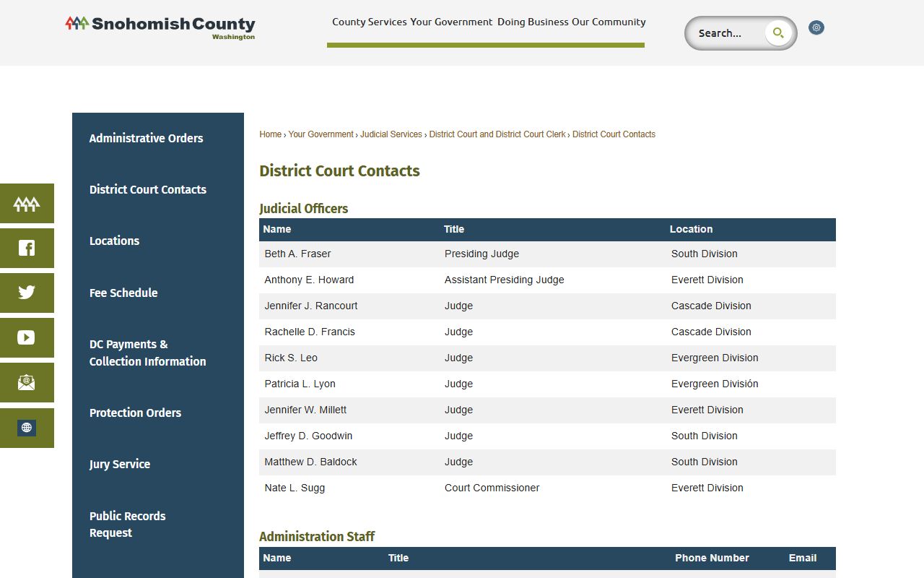The width and height of the screenshot is (924, 578).
Task: Open District Court Contacts in sidebar
Action: click(148, 189)
